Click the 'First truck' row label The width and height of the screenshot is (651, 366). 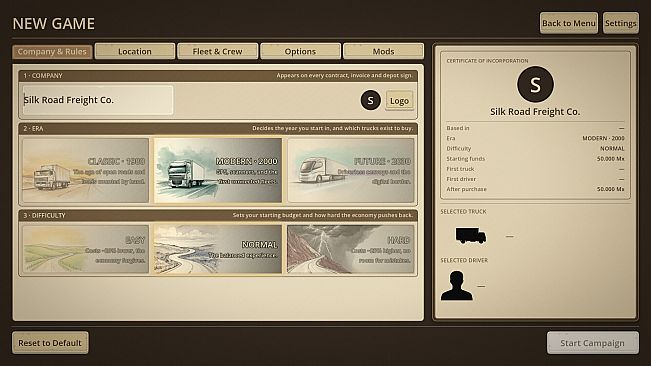pos(460,169)
